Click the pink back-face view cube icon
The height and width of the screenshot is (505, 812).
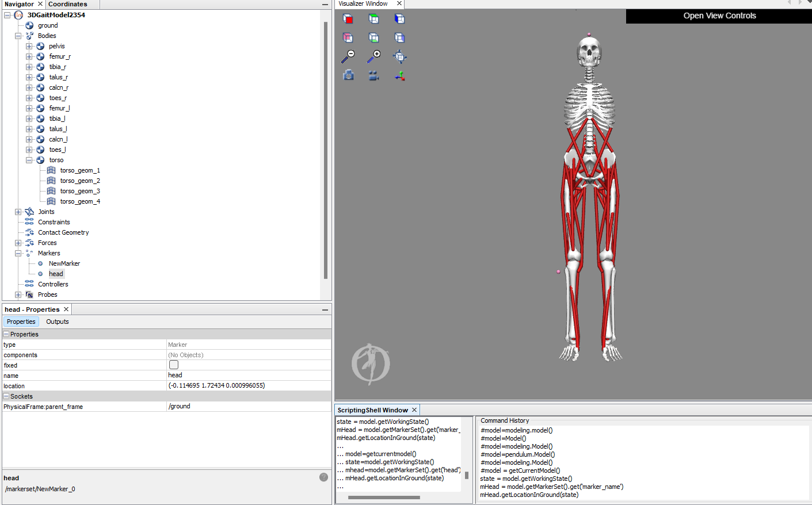point(348,37)
